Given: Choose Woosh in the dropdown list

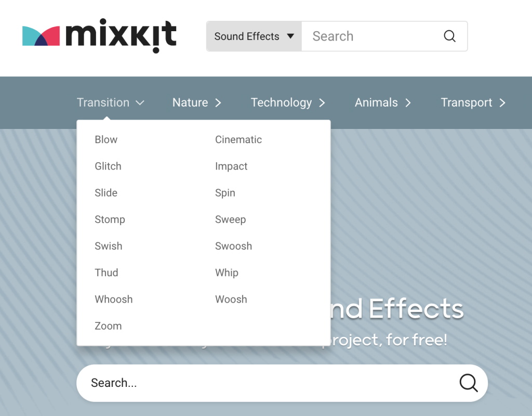Looking at the screenshot, I should coord(231,300).
